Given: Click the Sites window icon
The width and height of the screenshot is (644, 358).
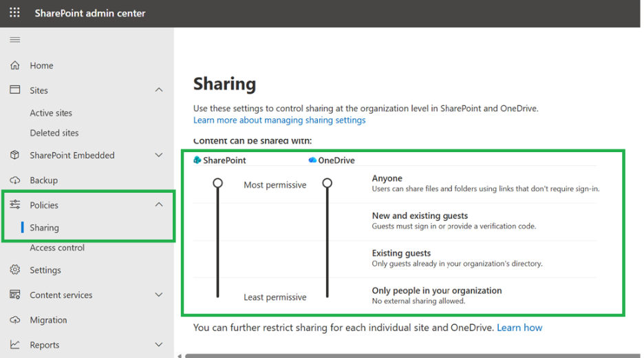Looking at the screenshot, I should (x=14, y=89).
